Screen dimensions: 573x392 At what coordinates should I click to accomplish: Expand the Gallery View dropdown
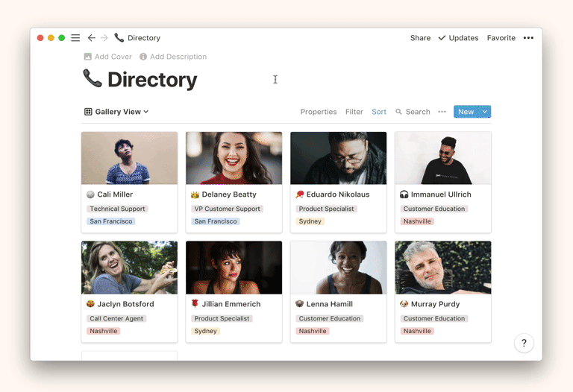[116, 112]
